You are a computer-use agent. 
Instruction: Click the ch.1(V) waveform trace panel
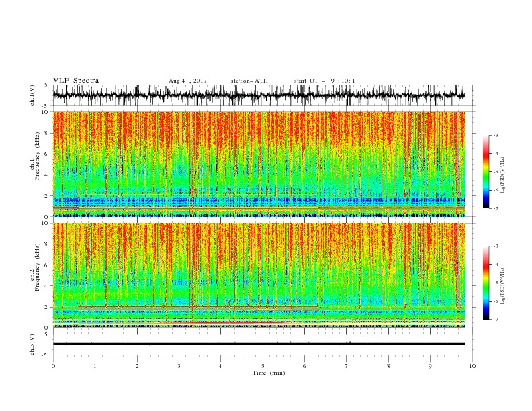(263, 95)
